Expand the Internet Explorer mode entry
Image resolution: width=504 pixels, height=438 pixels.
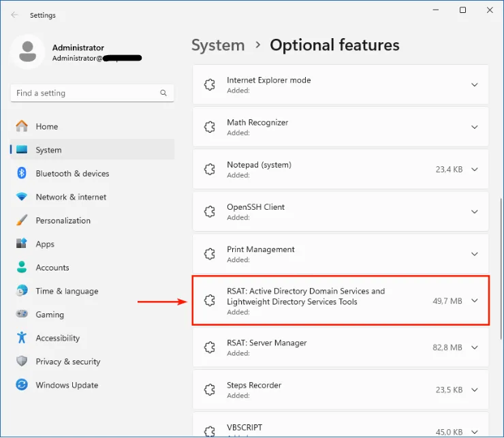pos(475,85)
